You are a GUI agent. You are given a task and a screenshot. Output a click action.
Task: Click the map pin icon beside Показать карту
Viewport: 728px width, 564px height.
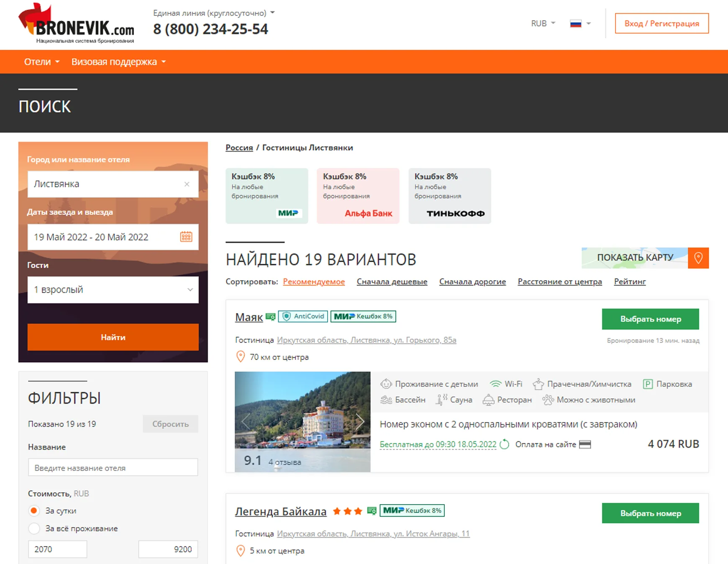coord(698,258)
